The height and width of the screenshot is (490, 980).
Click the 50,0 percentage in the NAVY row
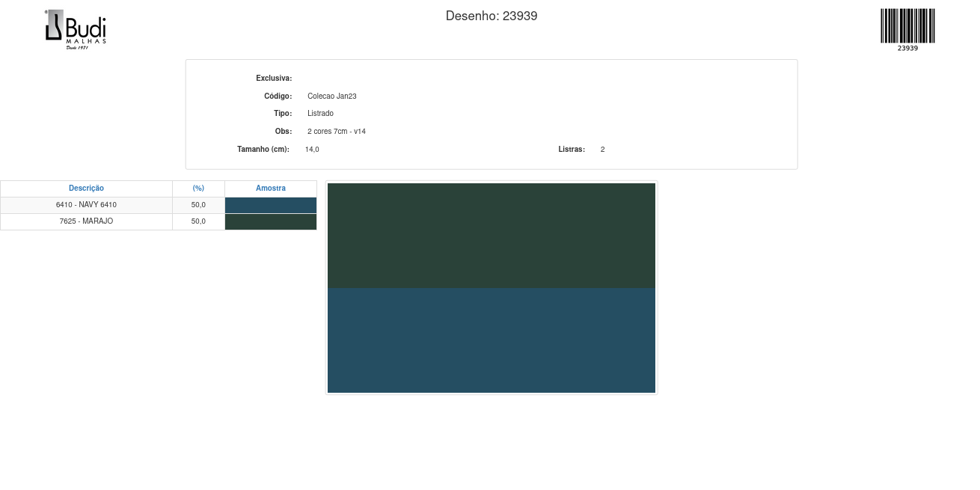198,205
